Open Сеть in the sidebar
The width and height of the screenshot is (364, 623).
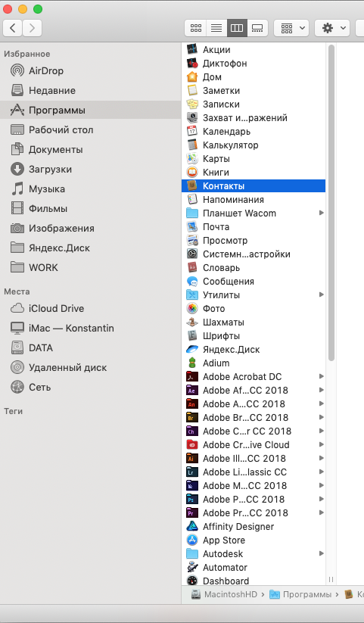91,387
